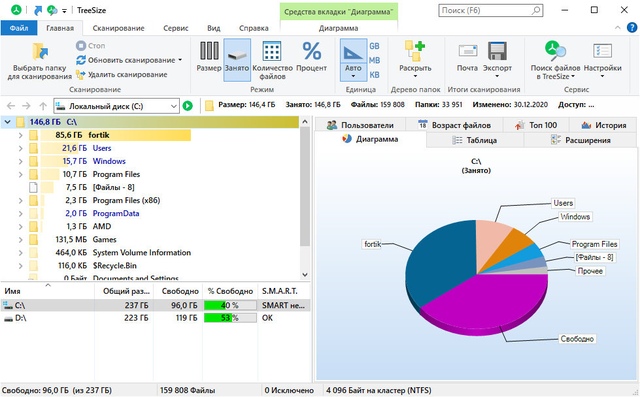Click the D:\ 53% free progress bar
640x397 pixels.
click(230, 318)
